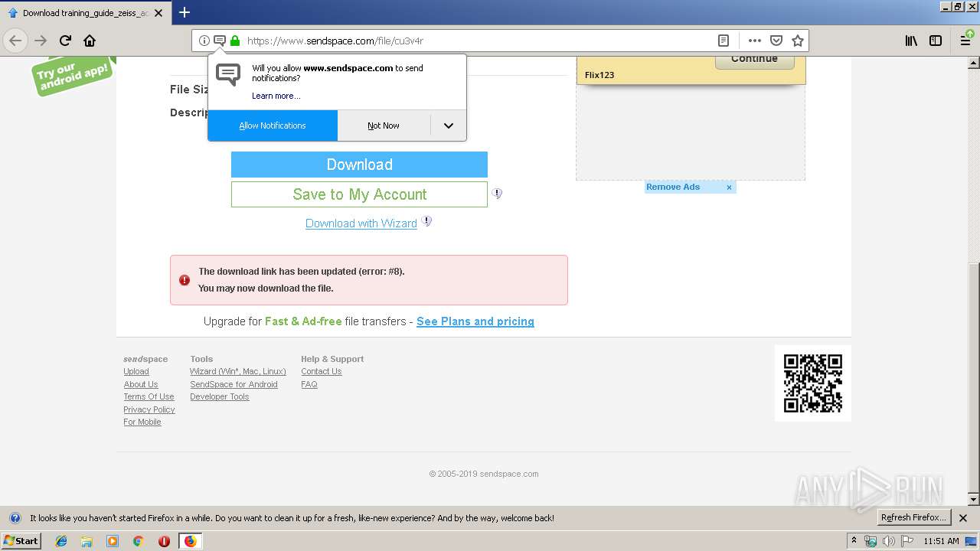Toggle reader view for this page
The width and height of the screenshot is (980, 551).
click(x=723, y=41)
